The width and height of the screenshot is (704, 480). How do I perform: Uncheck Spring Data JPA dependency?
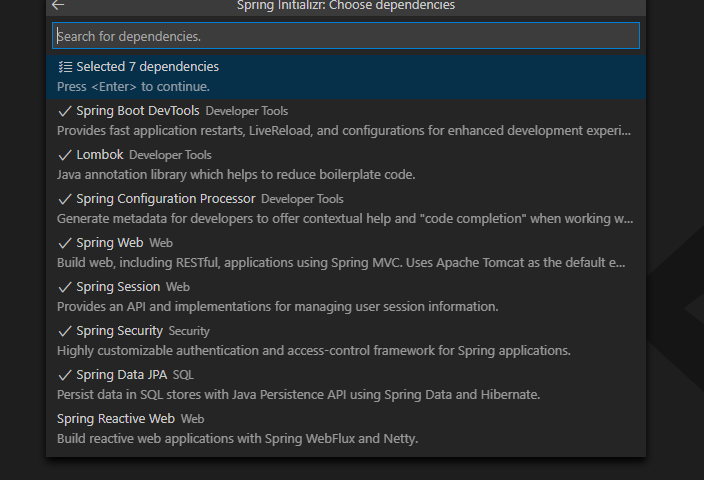[346, 385]
